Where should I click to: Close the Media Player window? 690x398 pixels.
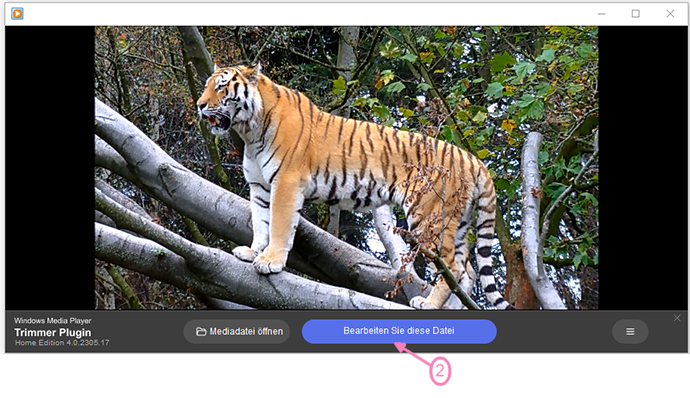(x=670, y=14)
